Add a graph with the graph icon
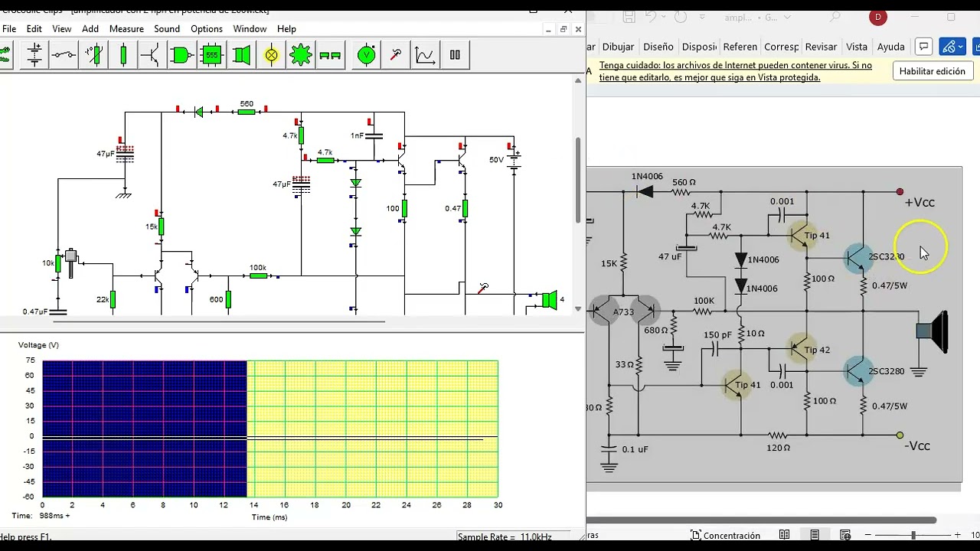Image resolution: width=980 pixels, height=551 pixels. tap(425, 55)
